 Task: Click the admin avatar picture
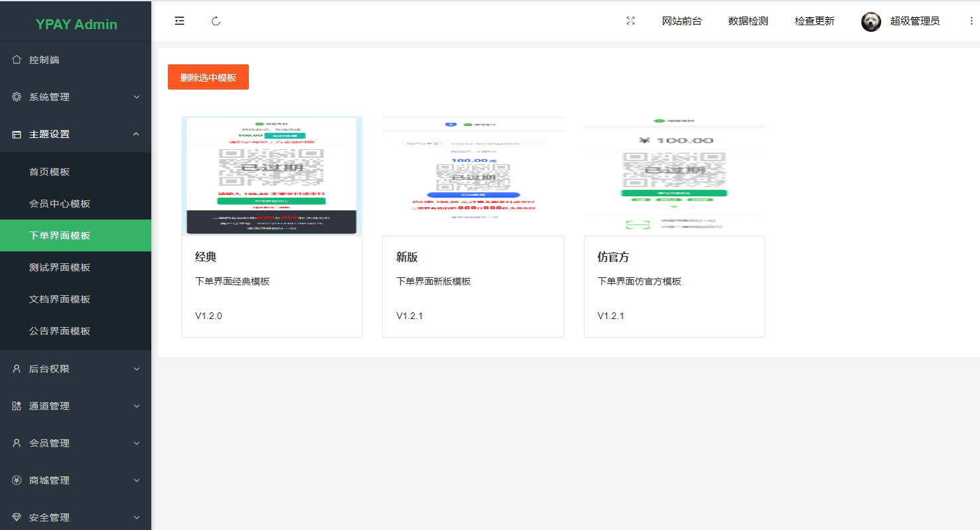(871, 22)
